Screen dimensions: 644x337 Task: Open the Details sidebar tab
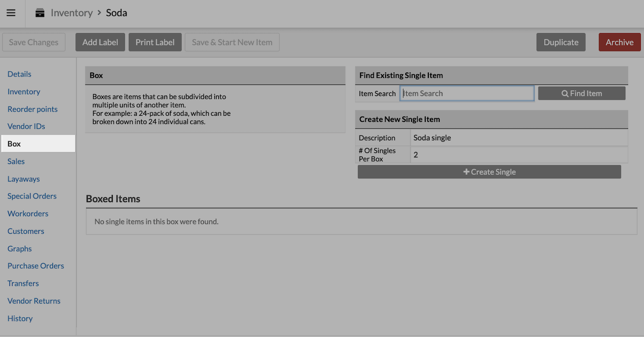click(19, 74)
